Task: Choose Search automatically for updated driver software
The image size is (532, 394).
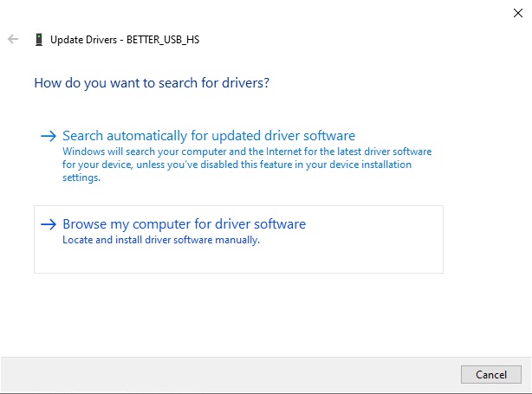Action: pyautogui.click(x=238, y=156)
